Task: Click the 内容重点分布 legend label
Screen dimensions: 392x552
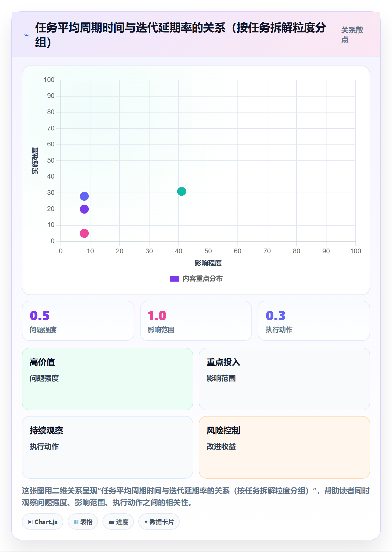Action: point(202,279)
